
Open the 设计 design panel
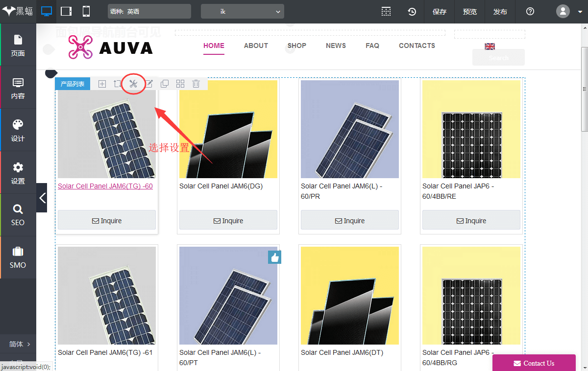tap(18, 130)
